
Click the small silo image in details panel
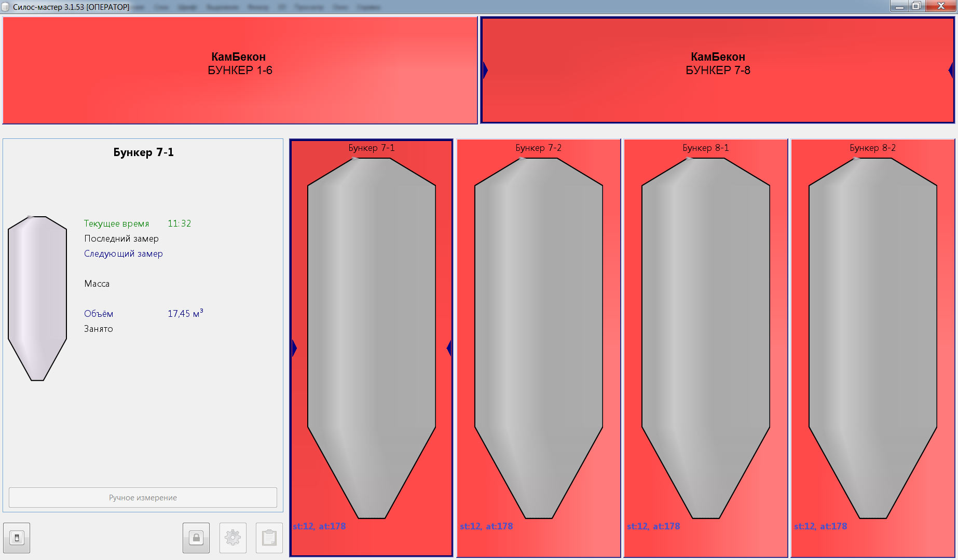(37, 298)
